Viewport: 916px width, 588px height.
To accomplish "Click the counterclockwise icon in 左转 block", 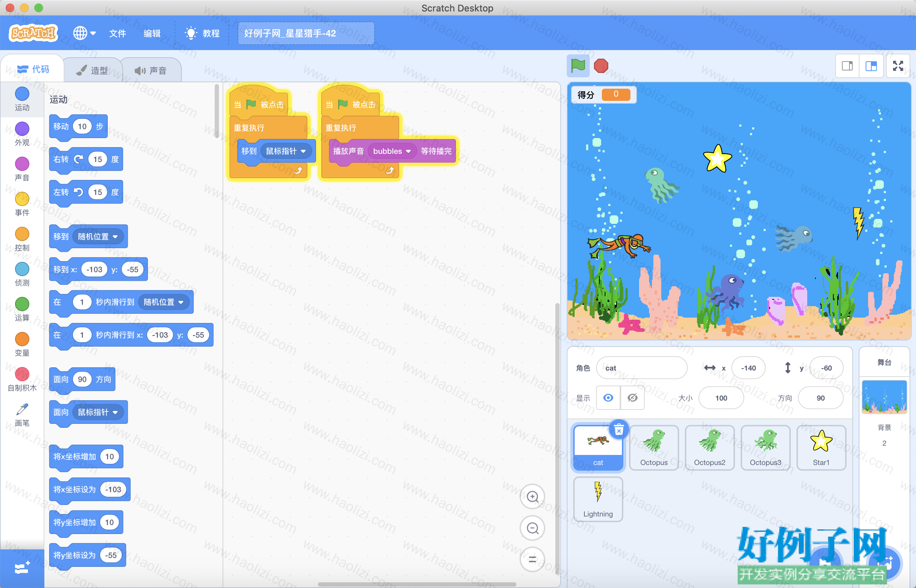I will point(79,192).
